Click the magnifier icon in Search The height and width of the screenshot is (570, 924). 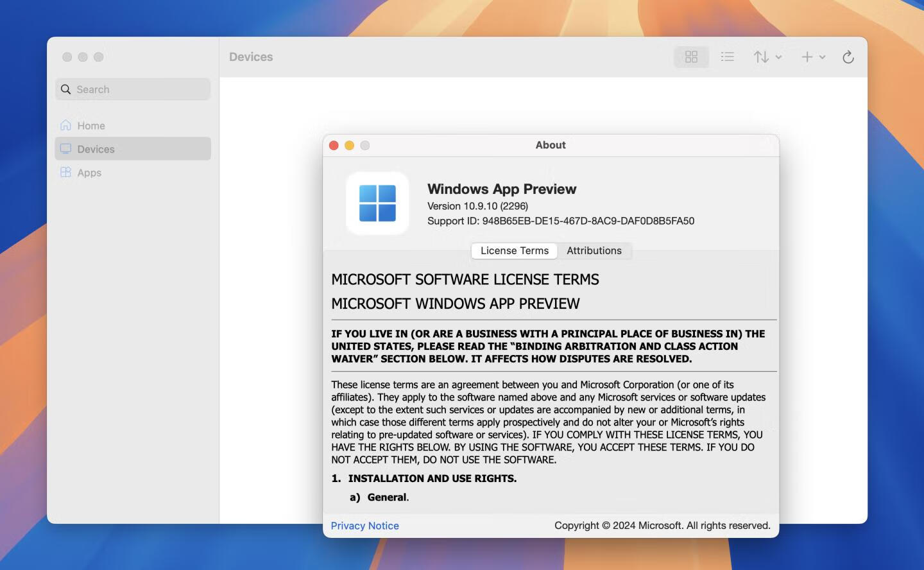(65, 89)
